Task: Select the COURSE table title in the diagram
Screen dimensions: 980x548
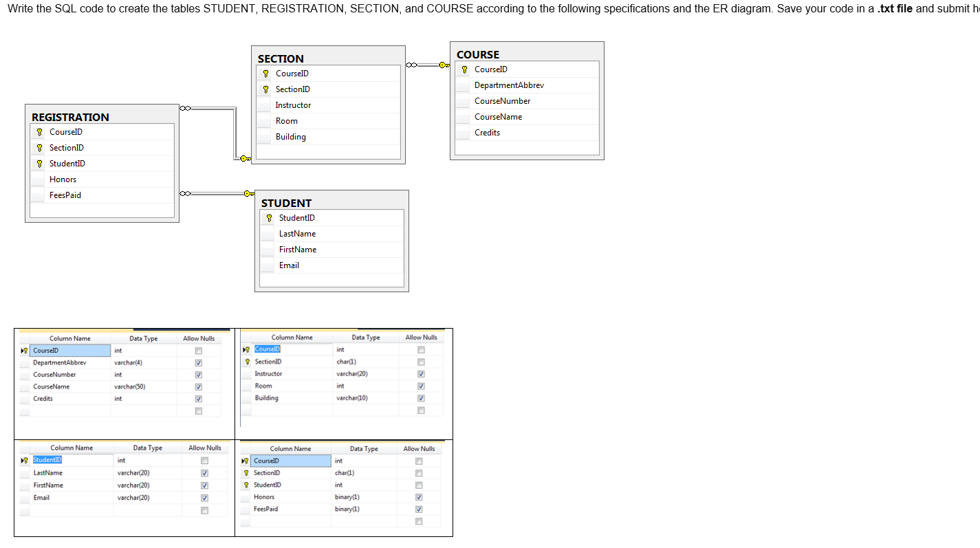Action: (x=478, y=54)
